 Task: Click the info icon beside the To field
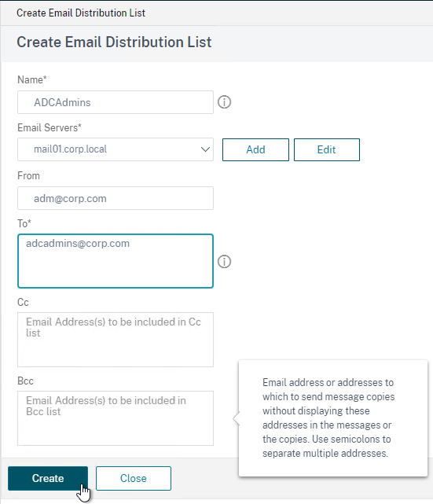pos(224,261)
